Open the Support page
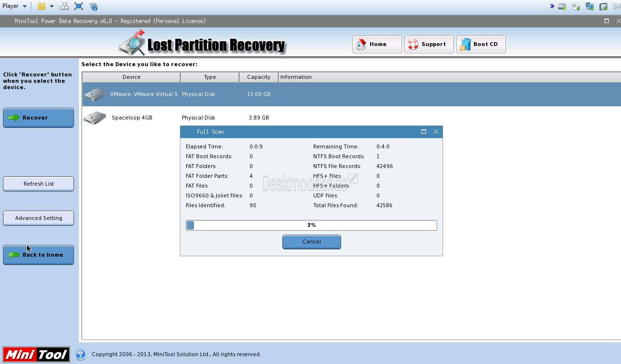This screenshot has width=621, height=364. [429, 44]
